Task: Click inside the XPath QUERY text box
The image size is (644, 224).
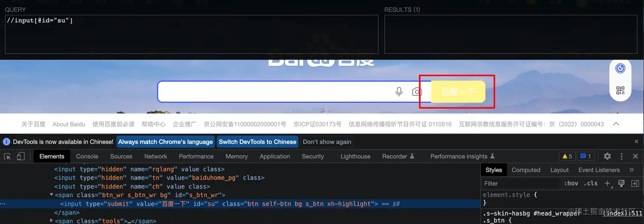Action: (x=192, y=34)
